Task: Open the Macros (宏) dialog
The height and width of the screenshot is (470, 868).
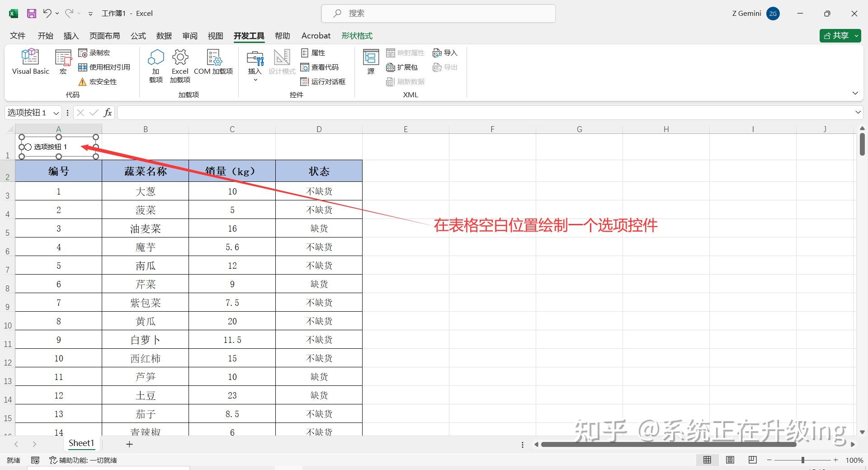Action: pos(63,62)
